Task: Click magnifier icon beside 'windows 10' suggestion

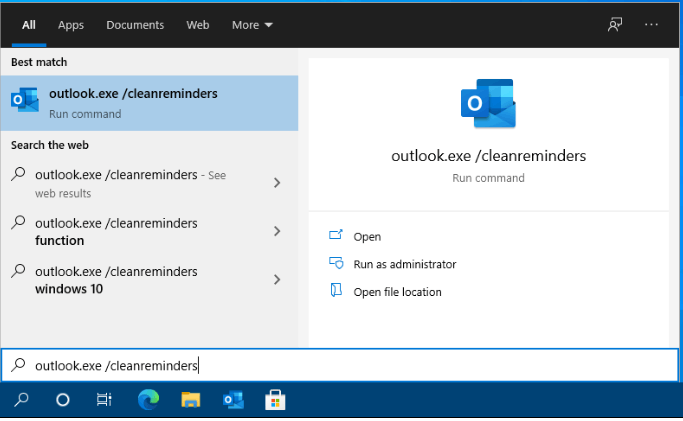Action: 18,271
